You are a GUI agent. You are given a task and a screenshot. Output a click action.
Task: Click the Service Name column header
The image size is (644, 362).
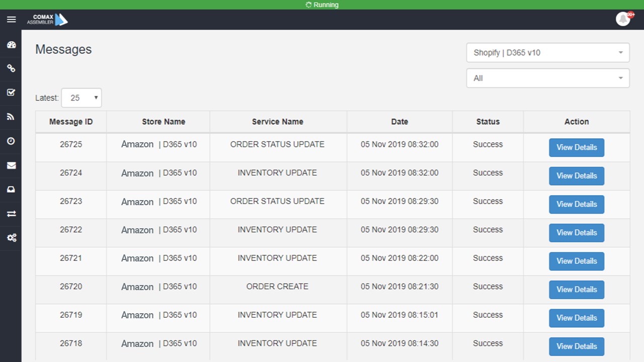tap(278, 122)
